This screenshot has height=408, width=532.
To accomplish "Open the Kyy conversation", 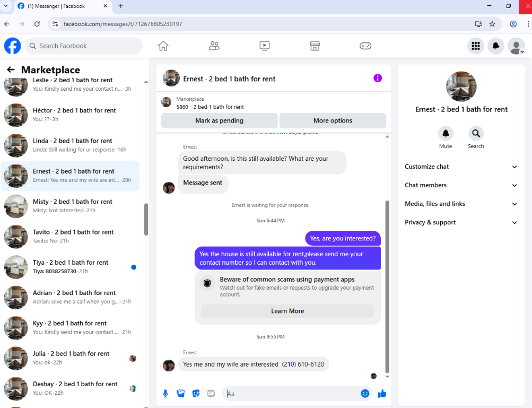I will 70,327.
